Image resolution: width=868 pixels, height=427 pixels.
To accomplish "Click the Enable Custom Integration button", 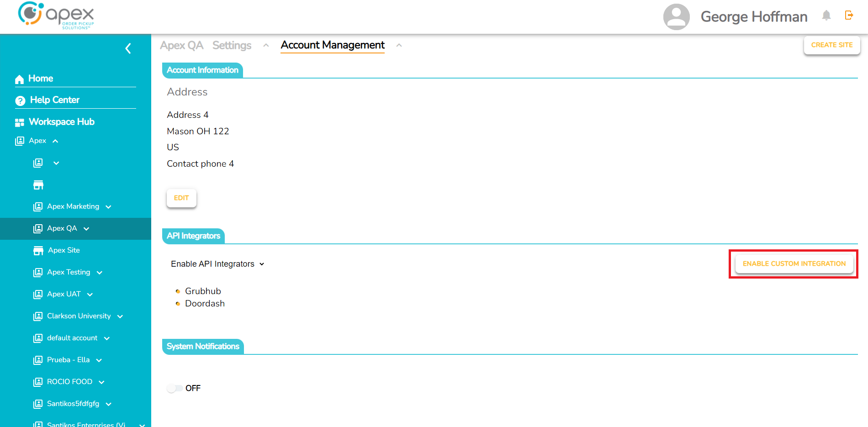I will point(794,264).
